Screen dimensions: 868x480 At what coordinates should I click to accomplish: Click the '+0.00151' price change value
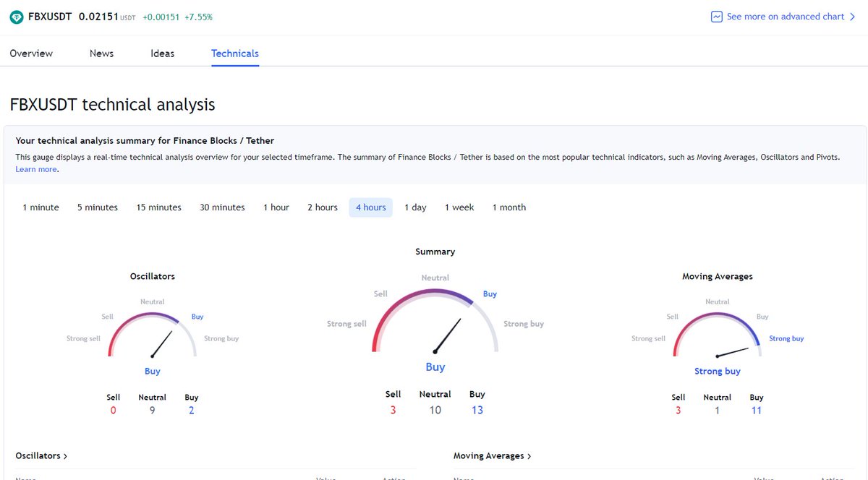coord(160,17)
